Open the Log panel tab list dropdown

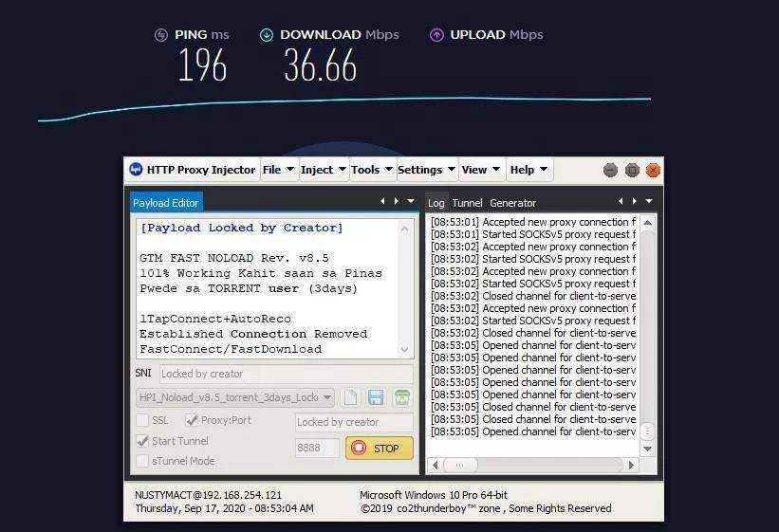[x=649, y=201]
